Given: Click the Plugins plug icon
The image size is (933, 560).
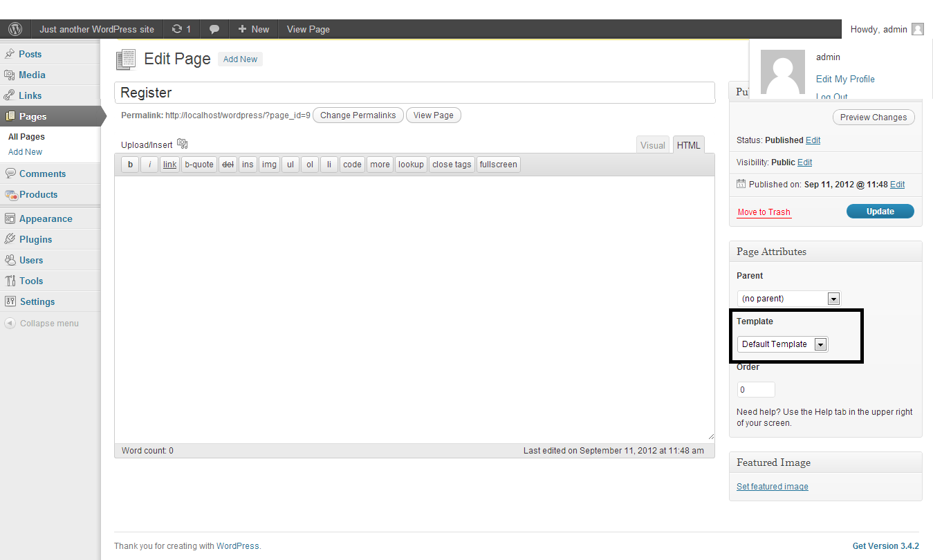Looking at the screenshot, I should coord(10,239).
